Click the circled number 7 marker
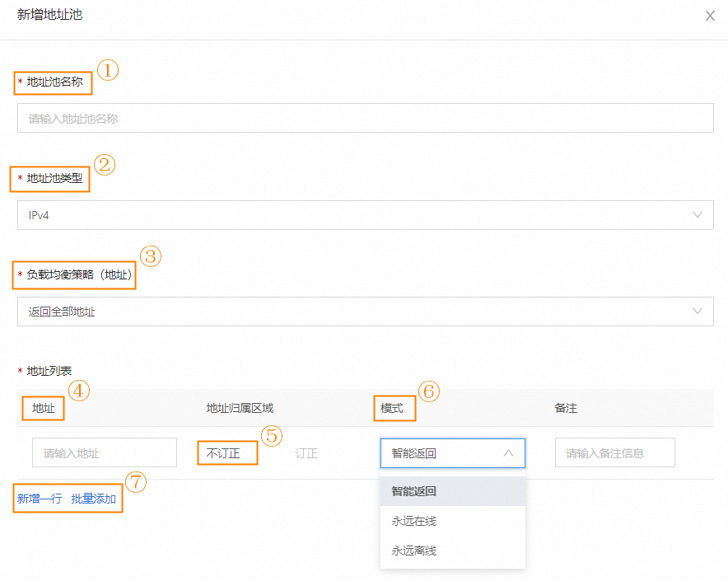 [x=136, y=482]
